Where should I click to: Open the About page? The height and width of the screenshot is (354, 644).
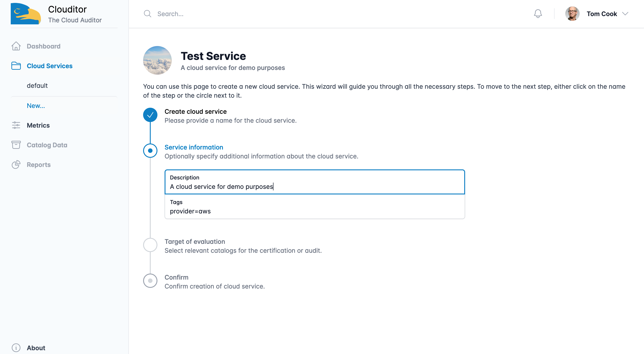pos(36,348)
